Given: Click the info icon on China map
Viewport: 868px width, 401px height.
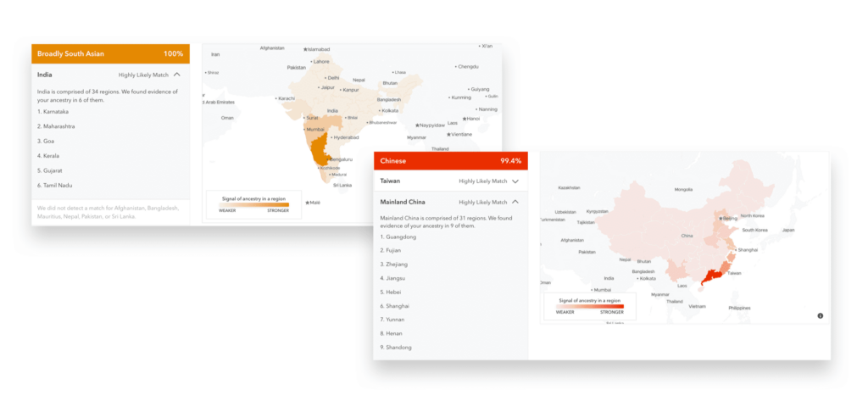Looking at the screenshot, I should click(x=820, y=315).
